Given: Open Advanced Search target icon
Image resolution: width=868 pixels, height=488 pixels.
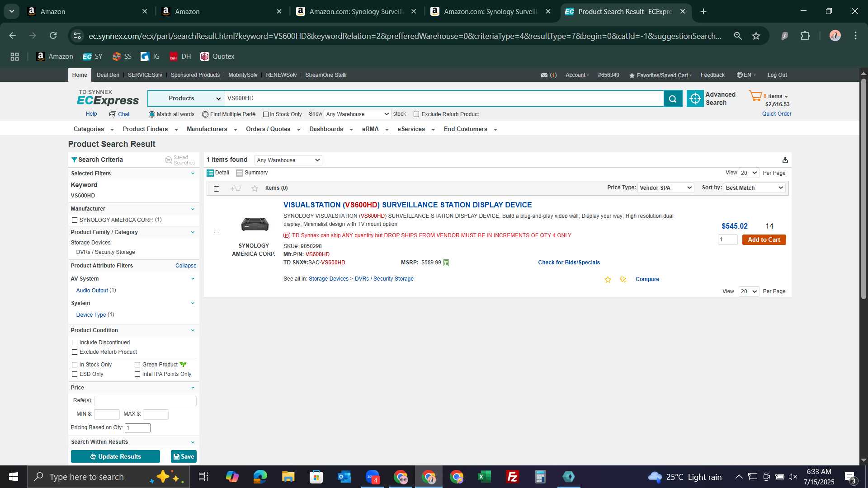Looking at the screenshot, I should pos(695,99).
